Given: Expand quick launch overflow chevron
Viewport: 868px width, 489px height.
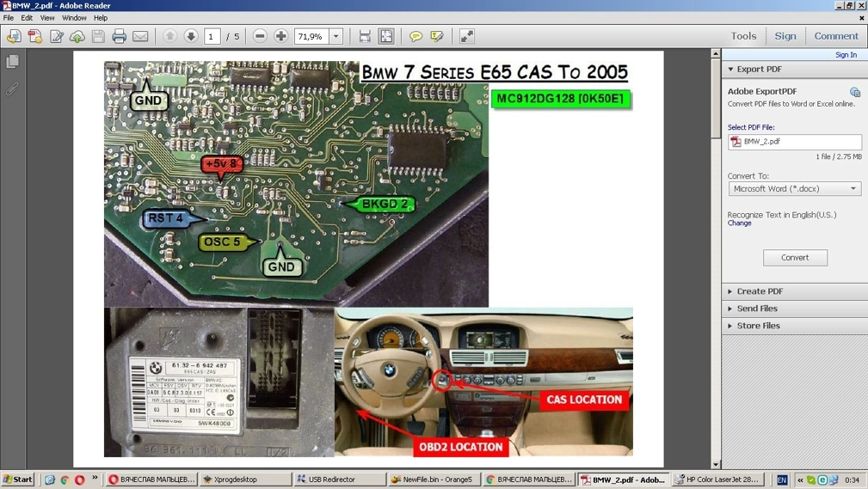Looking at the screenshot, I should point(95,477).
